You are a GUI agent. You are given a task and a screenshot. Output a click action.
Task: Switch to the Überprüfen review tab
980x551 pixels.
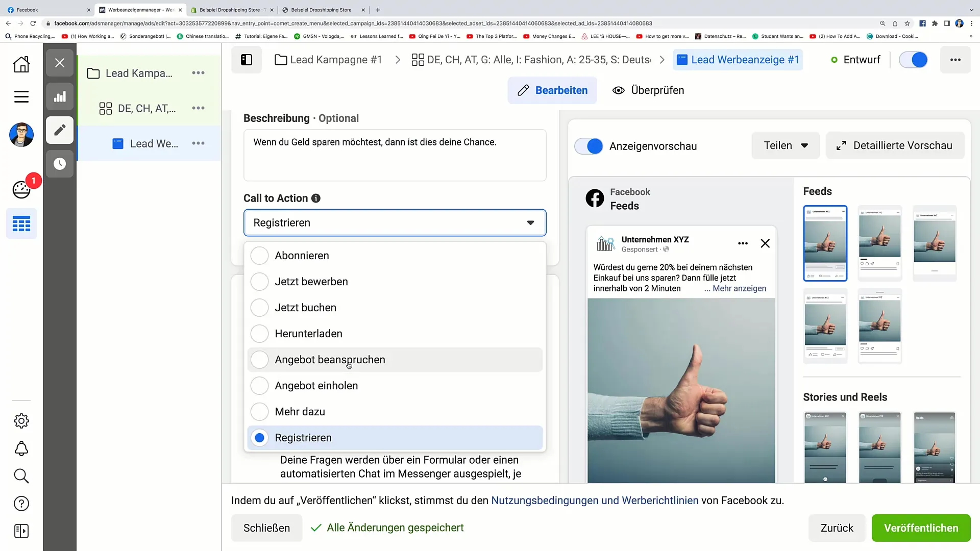648,90
